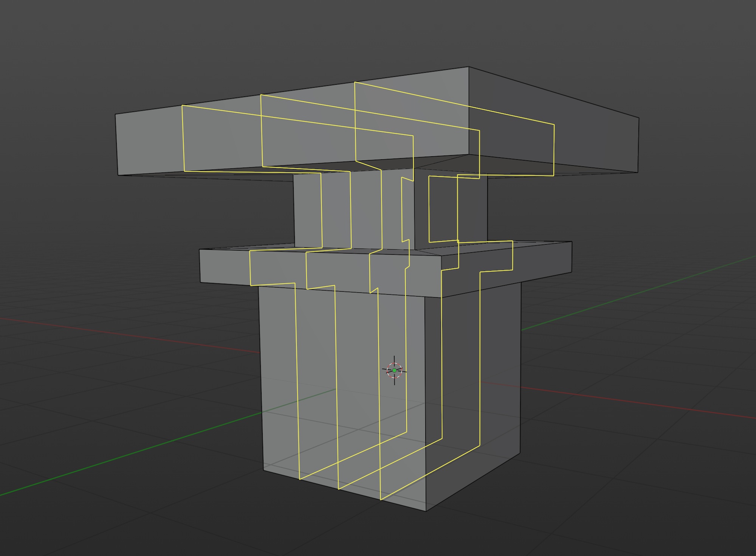
Task: Select the far left corner vertex of upper slab
Action: tap(116, 114)
